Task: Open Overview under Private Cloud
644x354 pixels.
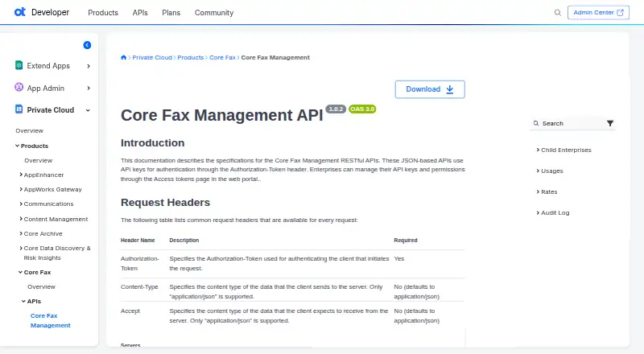Action: (x=30, y=130)
